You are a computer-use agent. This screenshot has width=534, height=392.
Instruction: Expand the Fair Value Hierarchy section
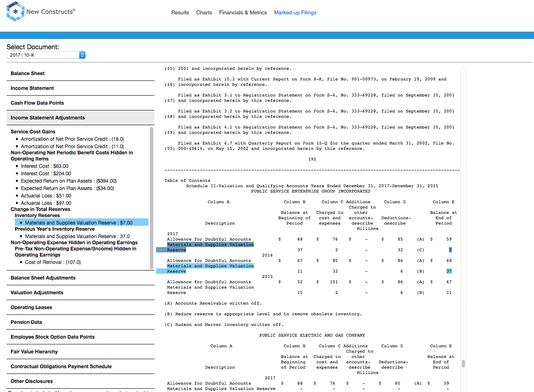coord(81,352)
